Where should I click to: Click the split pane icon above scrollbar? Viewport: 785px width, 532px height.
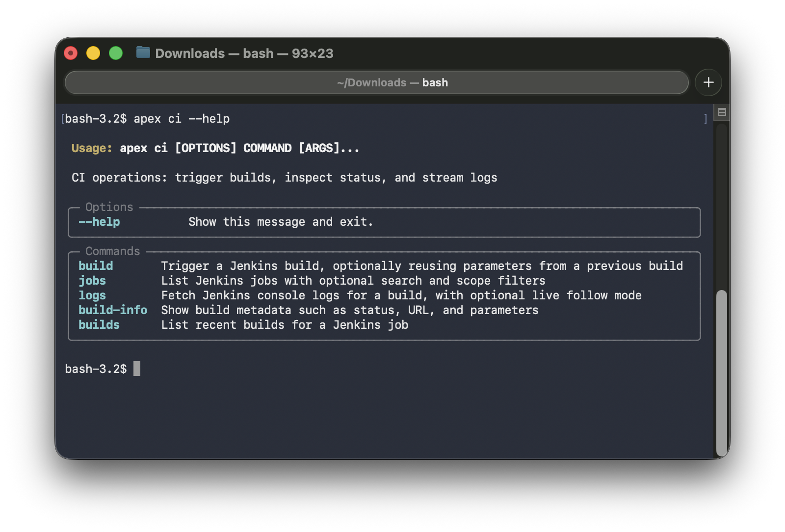click(722, 112)
